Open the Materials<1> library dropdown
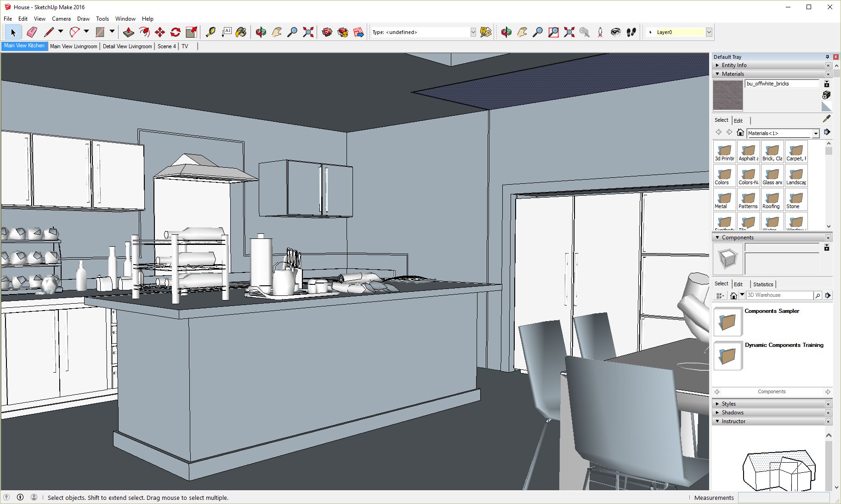Screen dimensions: 841x504 tap(816, 133)
